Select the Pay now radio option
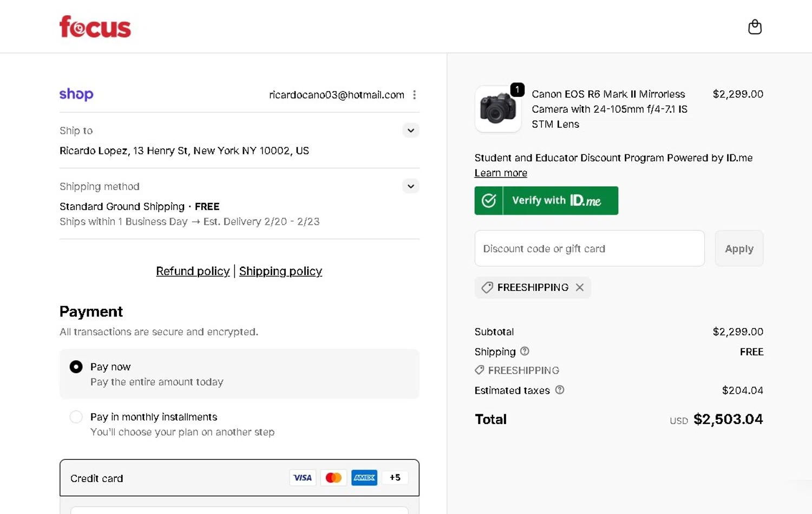 pyautogui.click(x=76, y=367)
